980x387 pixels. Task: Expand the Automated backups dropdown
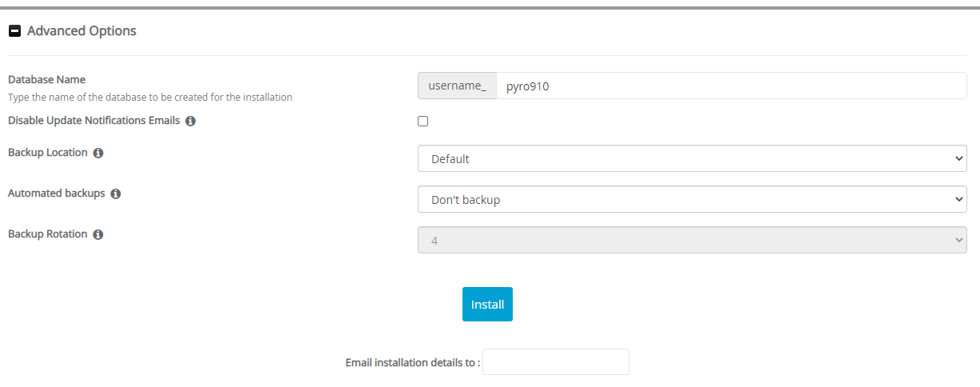[x=692, y=199]
